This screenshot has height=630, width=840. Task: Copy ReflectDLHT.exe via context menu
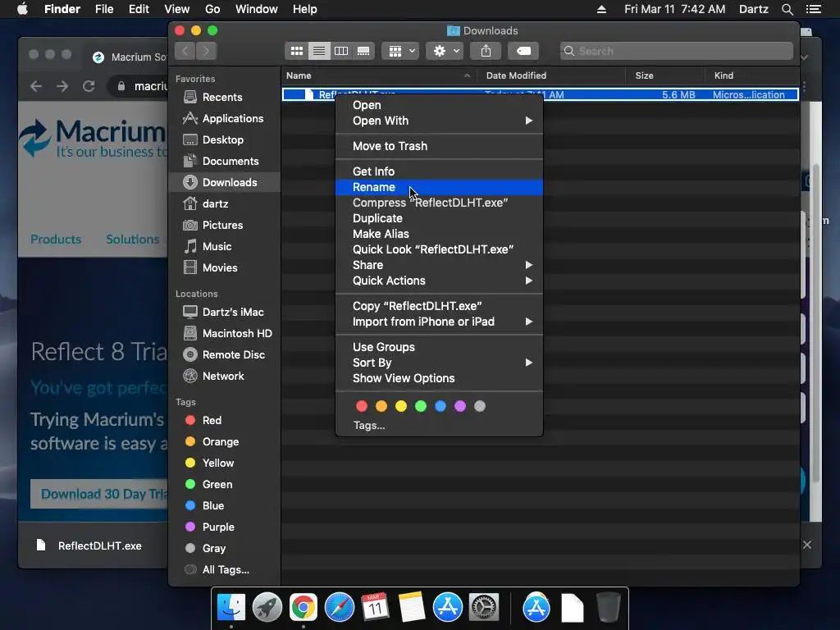[x=439, y=306]
